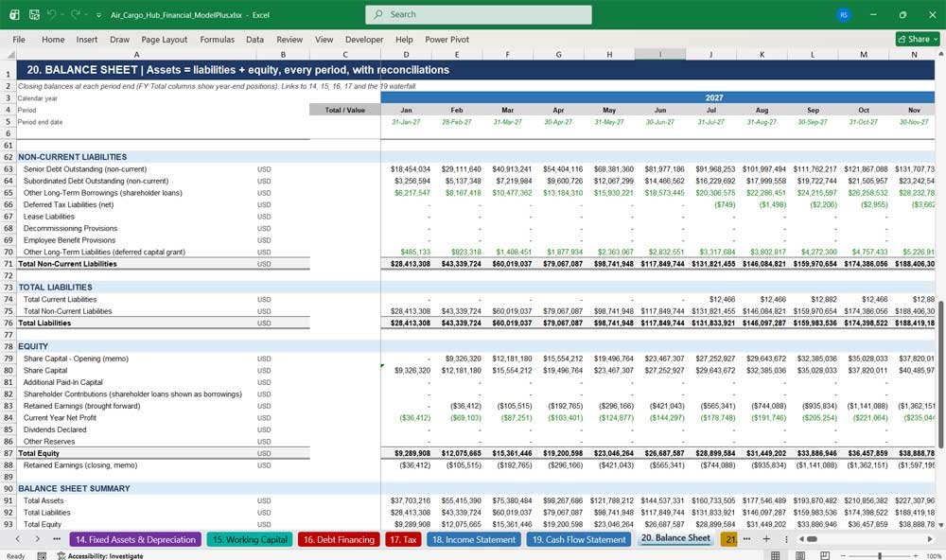Select the 2027 calendar year header
The image size is (946, 560).
coord(713,97)
